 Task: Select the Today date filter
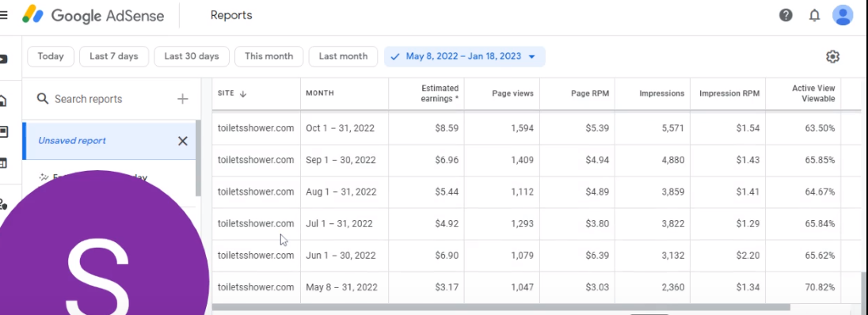click(51, 56)
